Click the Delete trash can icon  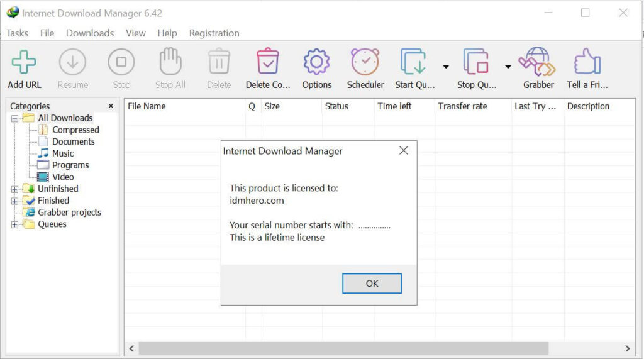tap(219, 61)
